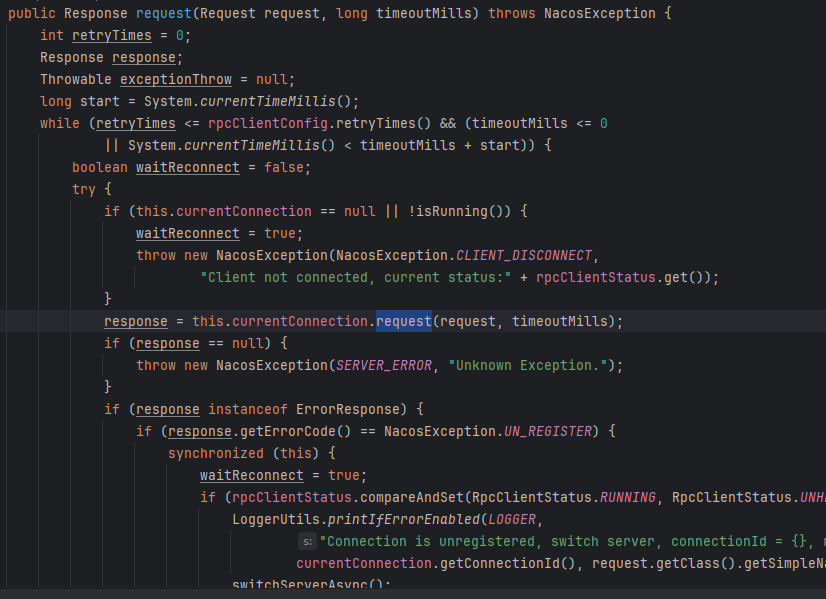Click ErrorResponse class name

pos(348,409)
